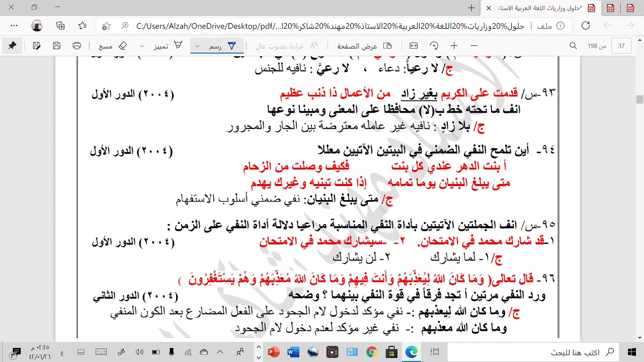This screenshot has width=644, height=362.
Task: Click the browser Back arrow
Action: (x=607, y=26)
